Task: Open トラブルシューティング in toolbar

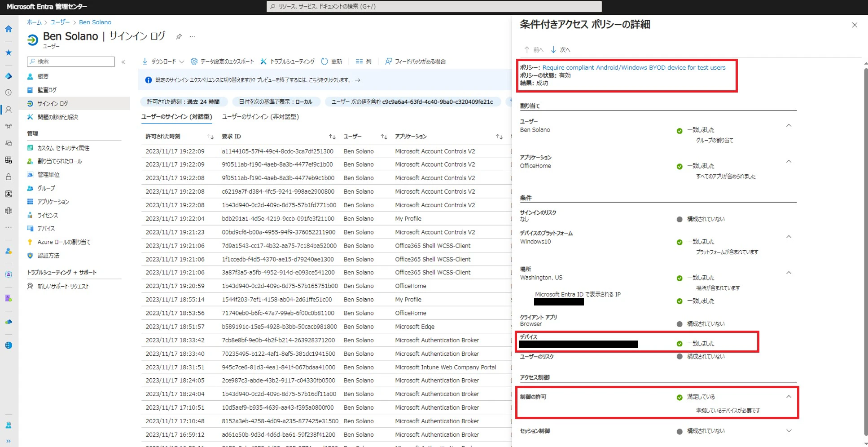Action: tap(288, 62)
